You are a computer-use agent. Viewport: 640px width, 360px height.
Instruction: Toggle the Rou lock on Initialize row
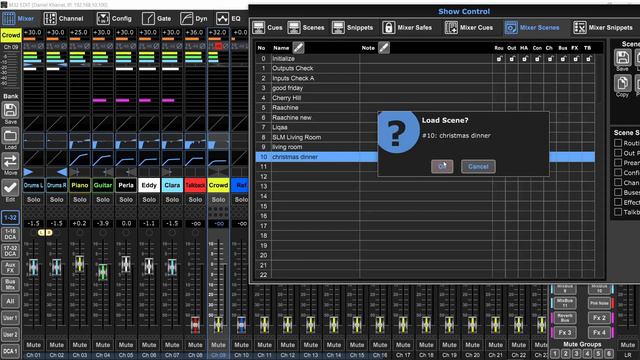[499, 59]
